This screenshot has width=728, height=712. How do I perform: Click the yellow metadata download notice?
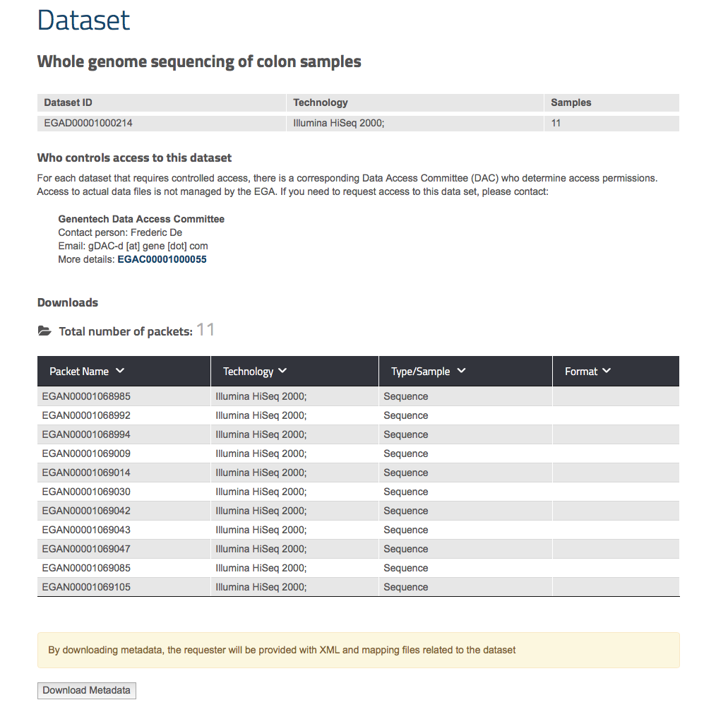[x=358, y=650]
